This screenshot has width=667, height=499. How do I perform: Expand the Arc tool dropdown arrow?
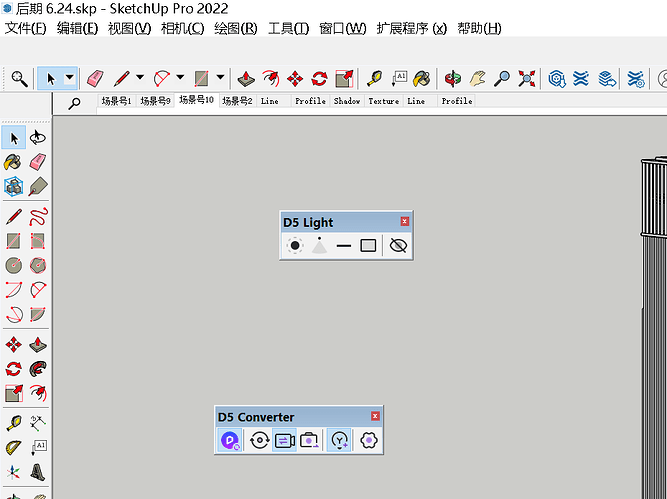[x=180, y=77]
